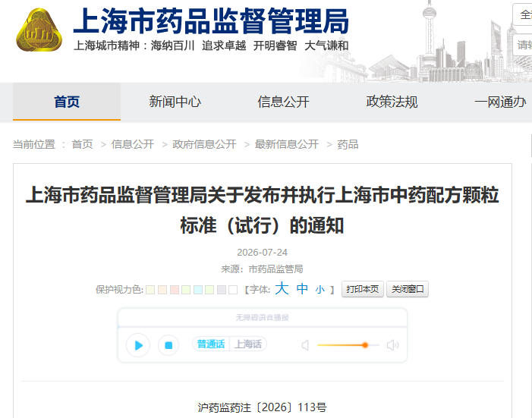The height and width of the screenshot is (418, 532).
Task: Open the 政策法规 navigation tab
Action: pos(392,102)
